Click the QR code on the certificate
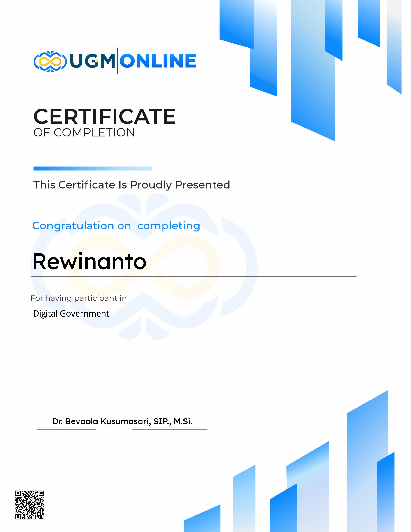The width and height of the screenshot is (411, 532). pyautogui.click(x=30, y=505)
